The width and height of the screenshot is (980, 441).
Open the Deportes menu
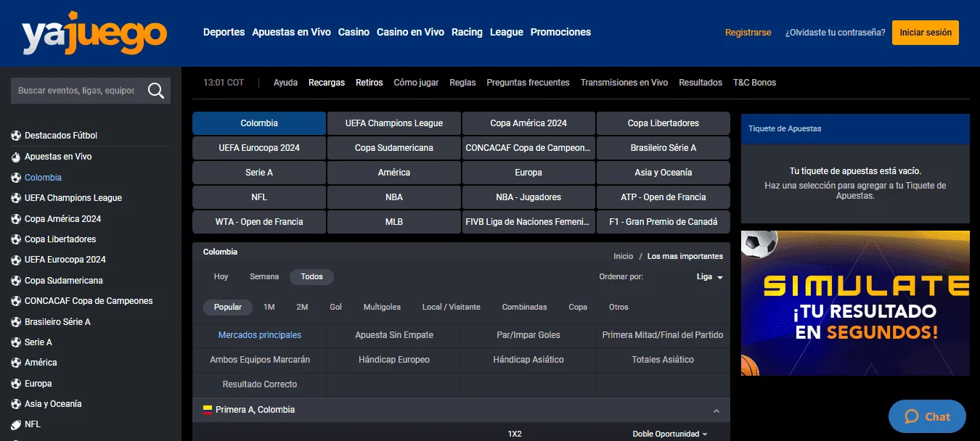[x=224, y=32]
